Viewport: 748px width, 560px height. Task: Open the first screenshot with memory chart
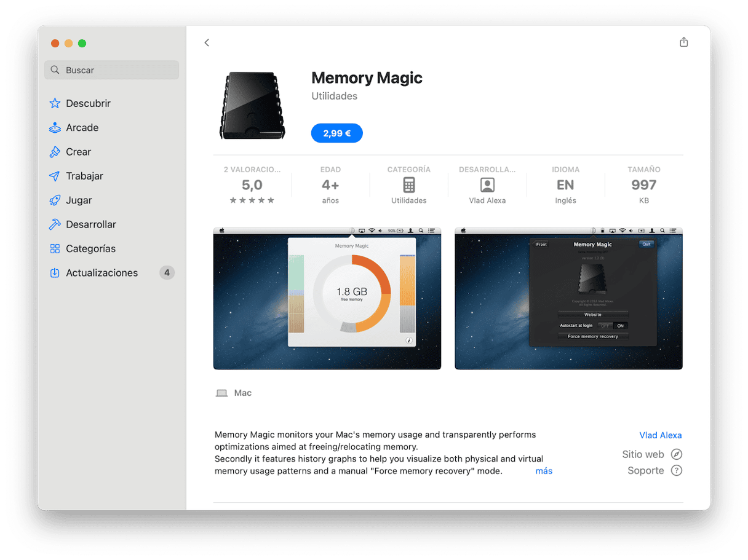(327, 298)
